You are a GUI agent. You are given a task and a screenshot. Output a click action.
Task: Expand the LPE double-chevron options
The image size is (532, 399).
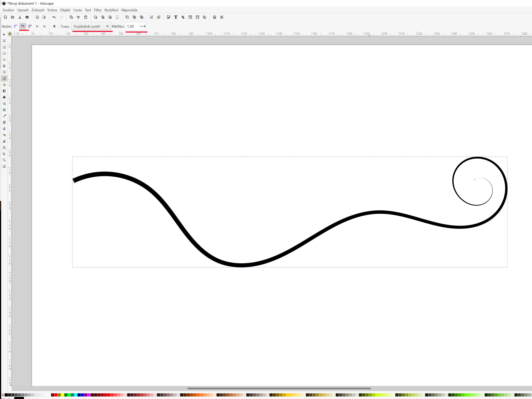pos(54,26)
